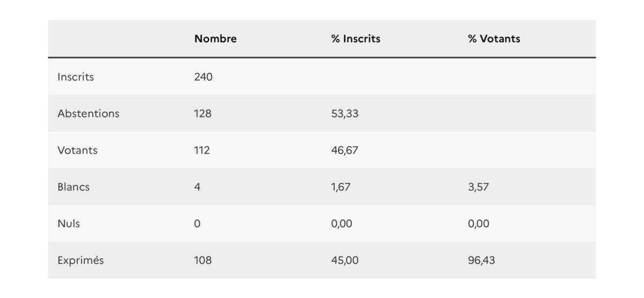Click the Abstentions count 128
This screenshot has width=644, height=298.
(x=203, y=113)
